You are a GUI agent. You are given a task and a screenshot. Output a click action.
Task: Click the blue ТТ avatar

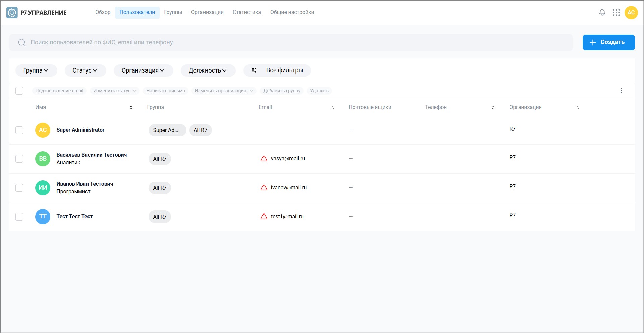(43, 217)
